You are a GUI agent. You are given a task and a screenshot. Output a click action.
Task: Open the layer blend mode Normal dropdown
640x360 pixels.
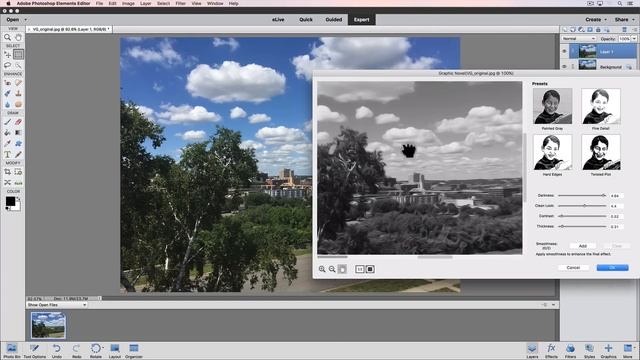click(579, 39)
